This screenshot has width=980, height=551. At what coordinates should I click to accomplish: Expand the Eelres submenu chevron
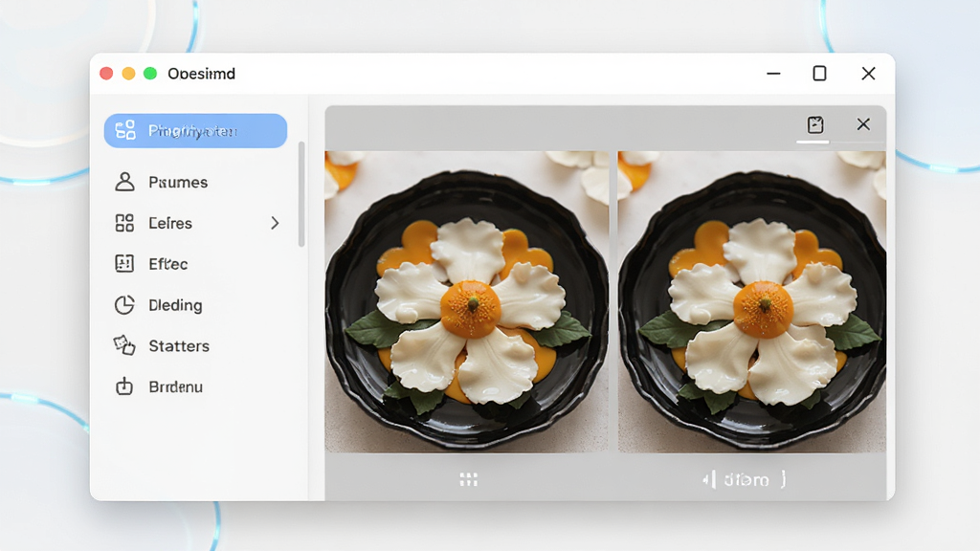click(275, 223)
